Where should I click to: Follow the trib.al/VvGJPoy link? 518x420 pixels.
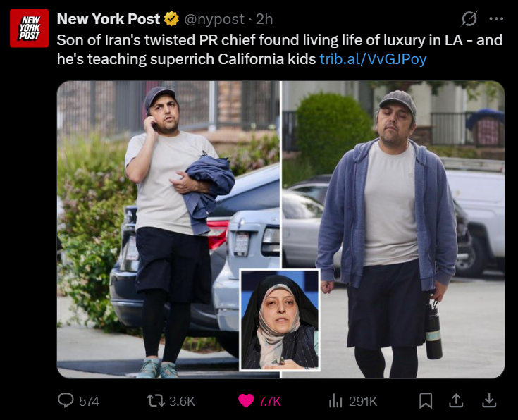coord(373,59)
